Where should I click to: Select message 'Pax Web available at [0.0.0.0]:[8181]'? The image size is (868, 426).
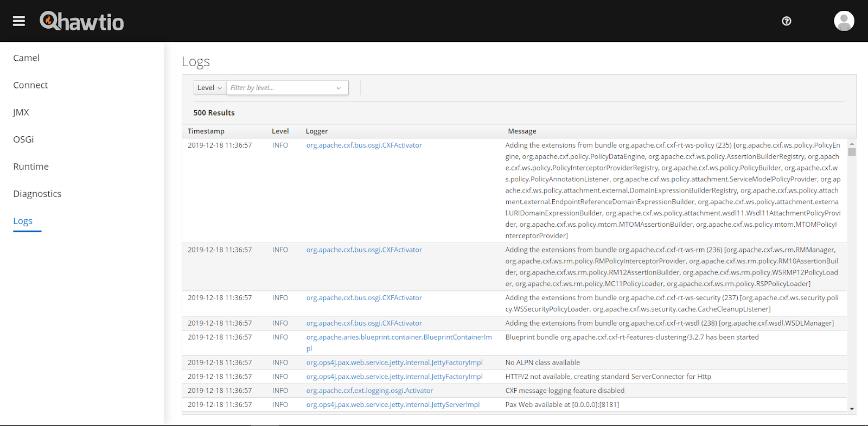pos(562,405)
